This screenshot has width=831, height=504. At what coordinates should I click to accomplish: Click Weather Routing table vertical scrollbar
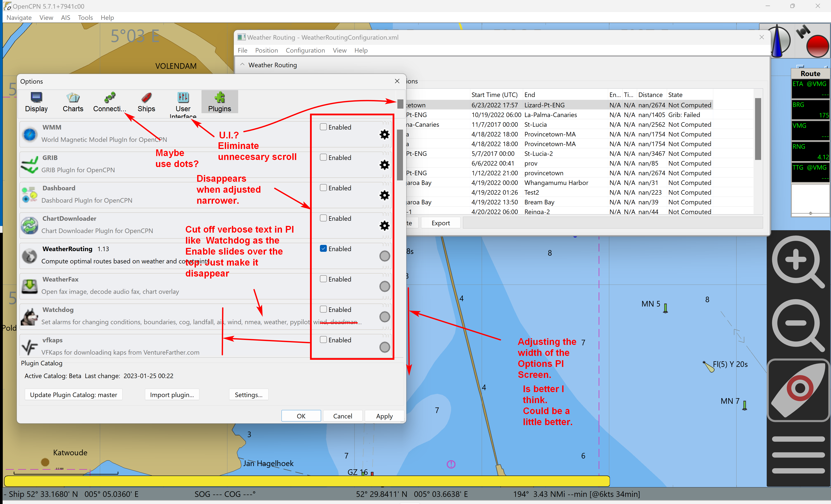[x=758, y=129]
